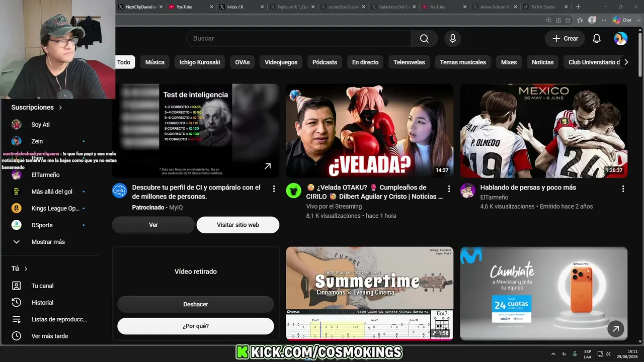This screenshot has height=362, width=644.
Task: Open Hablando de persas y poco más title
Action: pos(528,188)
